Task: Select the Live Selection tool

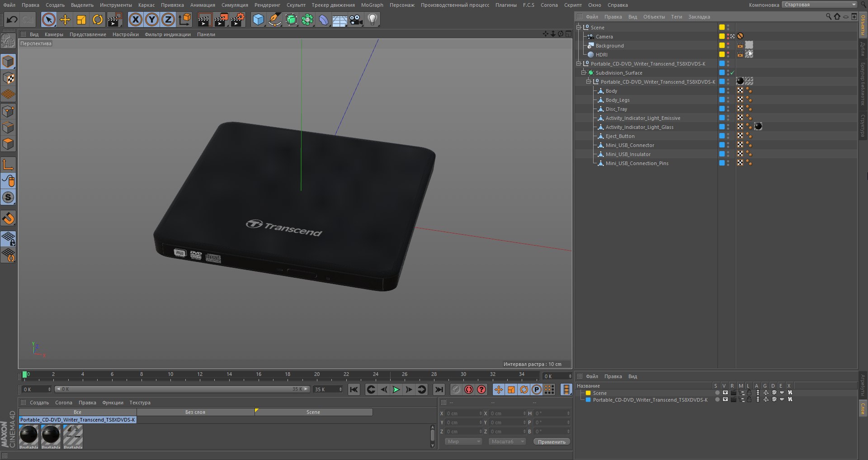Action: pos(48,19)
